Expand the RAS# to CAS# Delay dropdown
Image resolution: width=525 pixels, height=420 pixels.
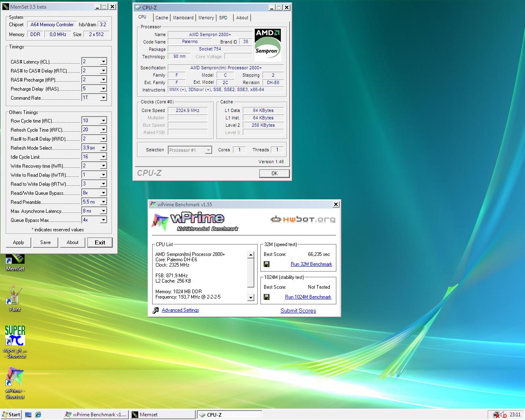click(x=103, y=71)
